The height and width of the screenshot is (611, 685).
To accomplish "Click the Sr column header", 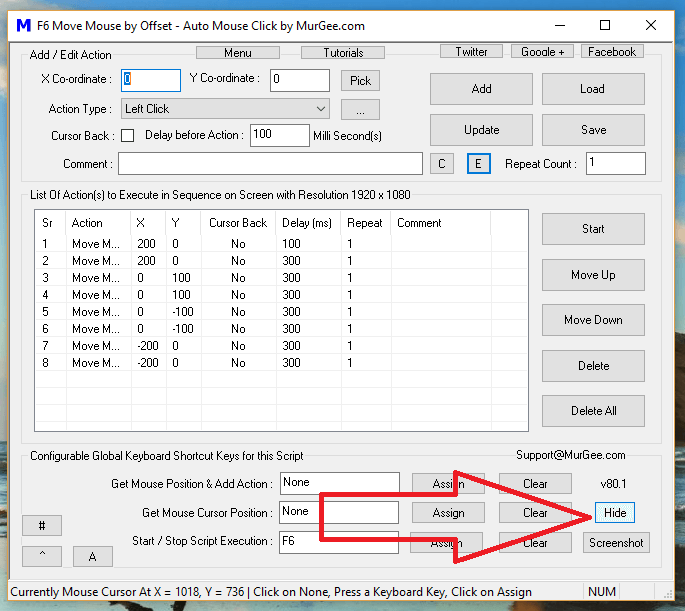I will click(x=50, y=223).
